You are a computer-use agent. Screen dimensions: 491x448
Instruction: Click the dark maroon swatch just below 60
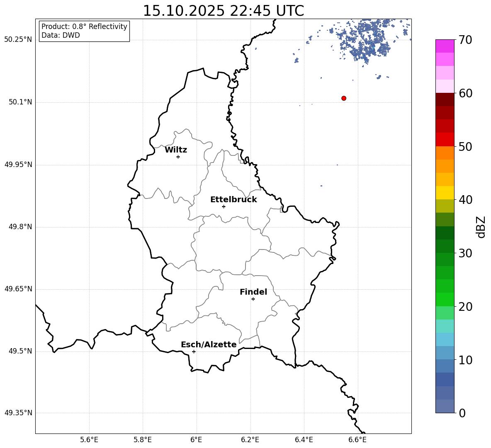[x=445, y=99]
